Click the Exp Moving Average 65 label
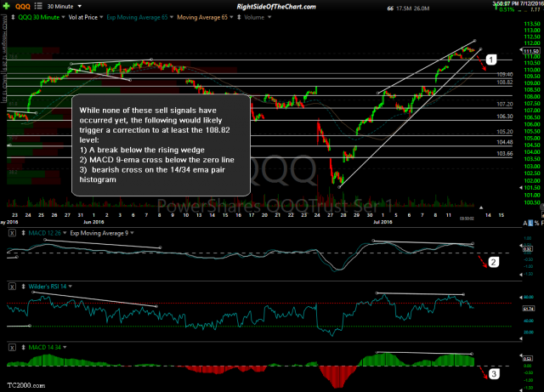Image resolution: width=544 pixels, height=392 pixels. pos(137,17)
